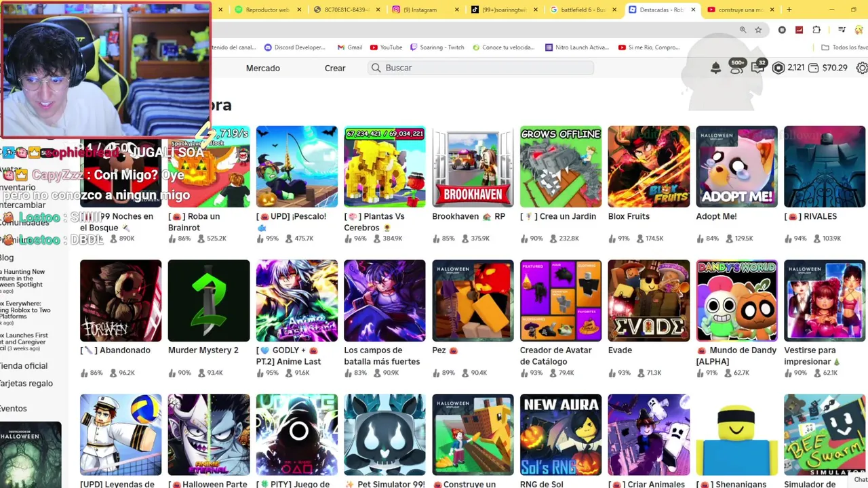
Task: Open the Anime Last game thumbnail
Action: pyautogui.click(x=297, y=301)
